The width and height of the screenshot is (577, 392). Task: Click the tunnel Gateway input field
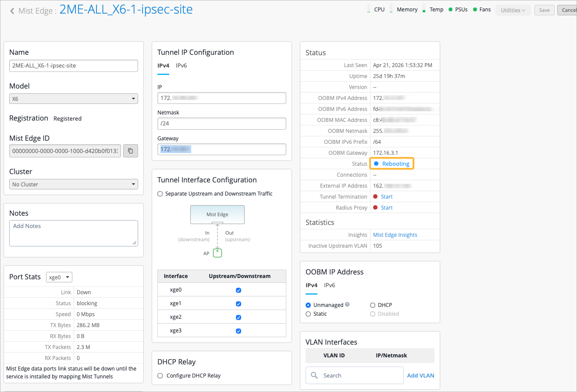tap(222, 149)
